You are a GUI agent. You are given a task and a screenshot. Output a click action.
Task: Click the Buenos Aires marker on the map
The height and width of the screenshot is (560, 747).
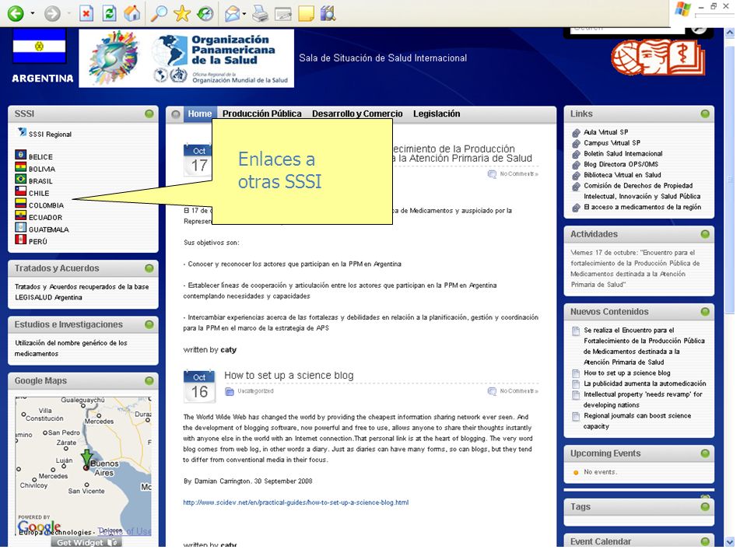[x=86, y=460]
